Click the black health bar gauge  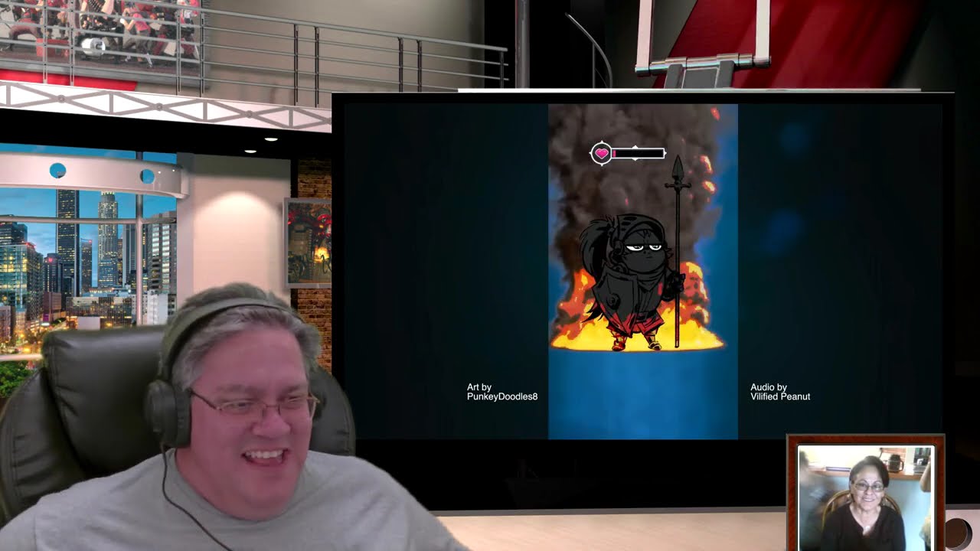coord(638,154)
